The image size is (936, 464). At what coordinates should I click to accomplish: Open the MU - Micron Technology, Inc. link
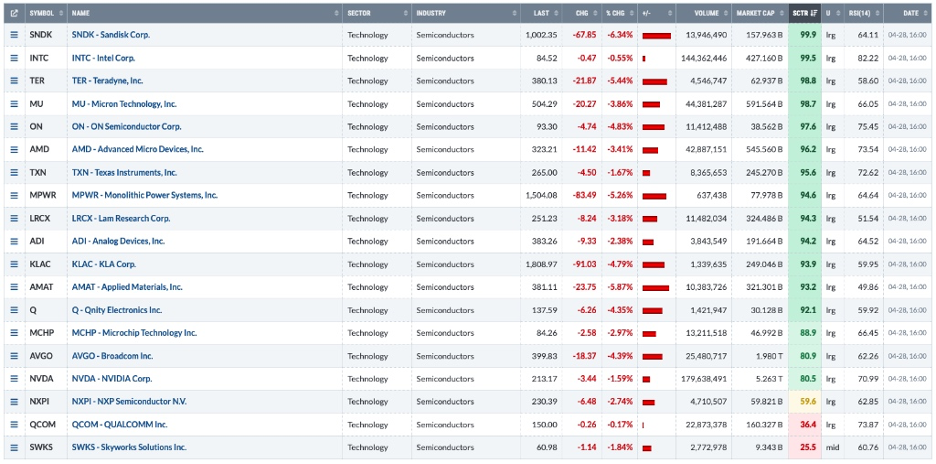(x=124, y=104)
